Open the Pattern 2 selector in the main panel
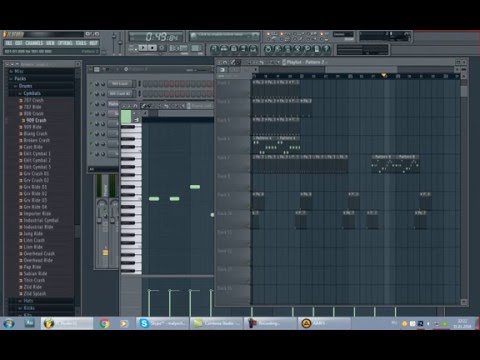Viewport: 480px width, 360px height. click(89, 52)
